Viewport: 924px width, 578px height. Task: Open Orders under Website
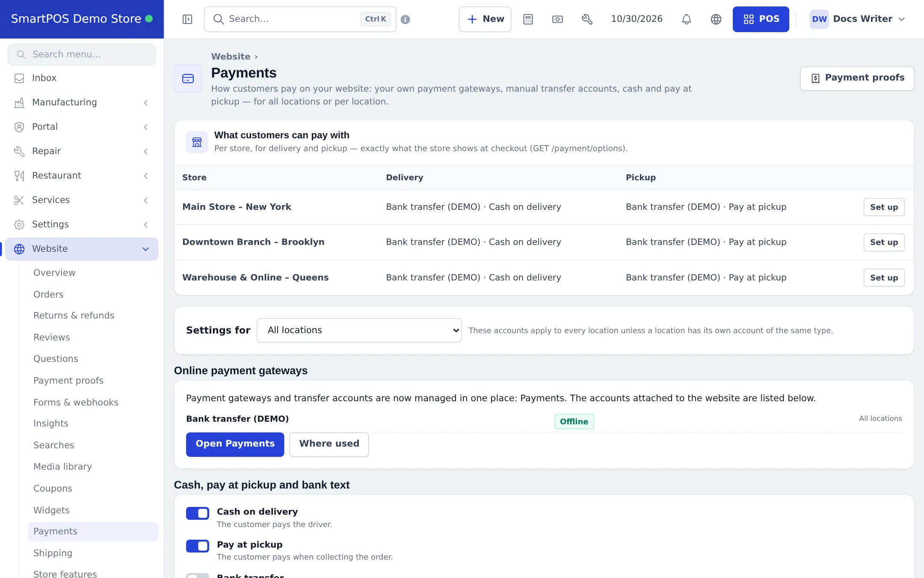click(x=48, y=295)
